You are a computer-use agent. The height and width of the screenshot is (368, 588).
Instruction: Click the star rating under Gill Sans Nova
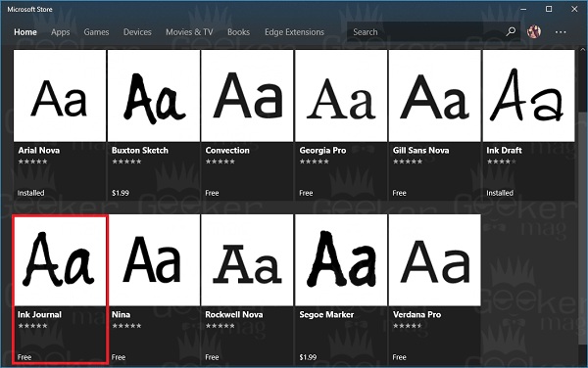[x=408, y=161]
